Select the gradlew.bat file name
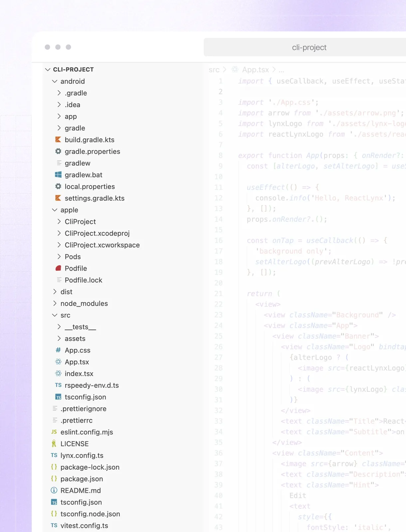 (84, 175)
